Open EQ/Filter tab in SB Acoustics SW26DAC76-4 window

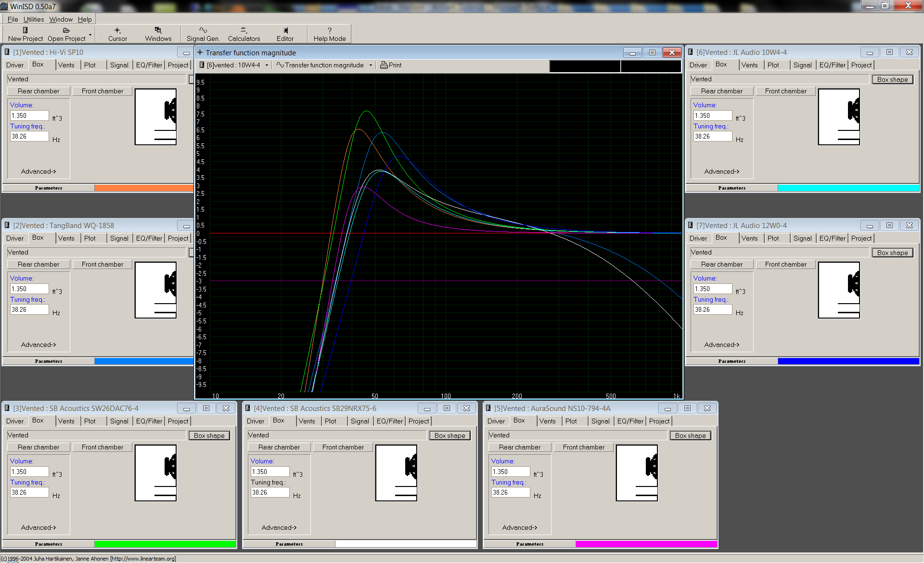coord(149,421)
